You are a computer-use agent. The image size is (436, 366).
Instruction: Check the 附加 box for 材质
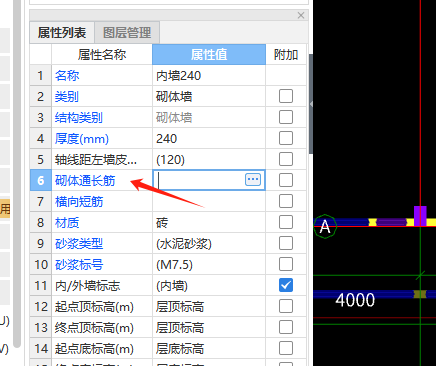click(286, 222)
